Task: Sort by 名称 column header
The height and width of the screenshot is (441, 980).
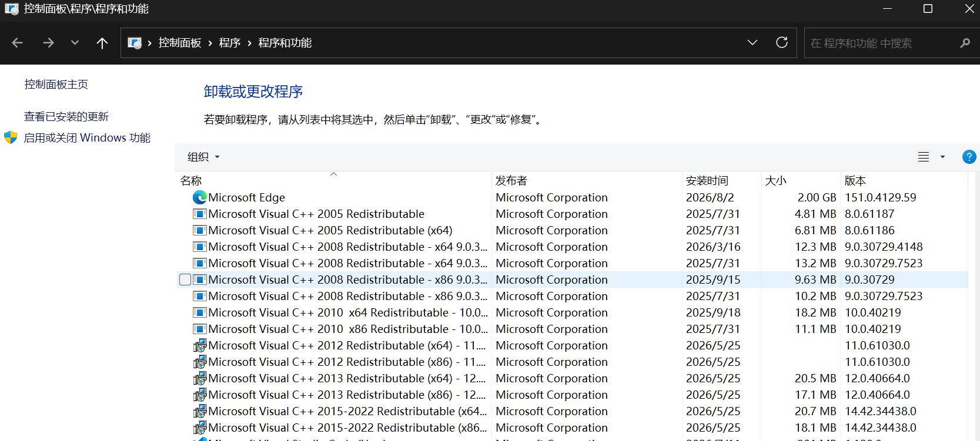Action: (333, 180)
